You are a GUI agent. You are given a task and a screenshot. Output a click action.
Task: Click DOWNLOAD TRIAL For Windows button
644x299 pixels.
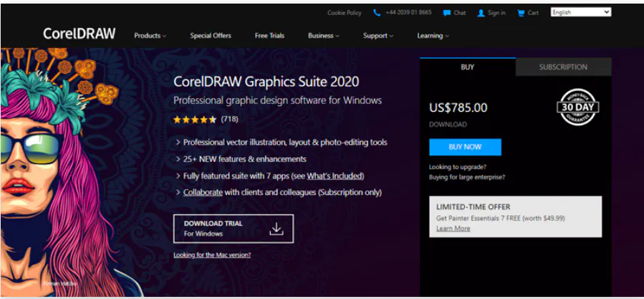[234, 229]
